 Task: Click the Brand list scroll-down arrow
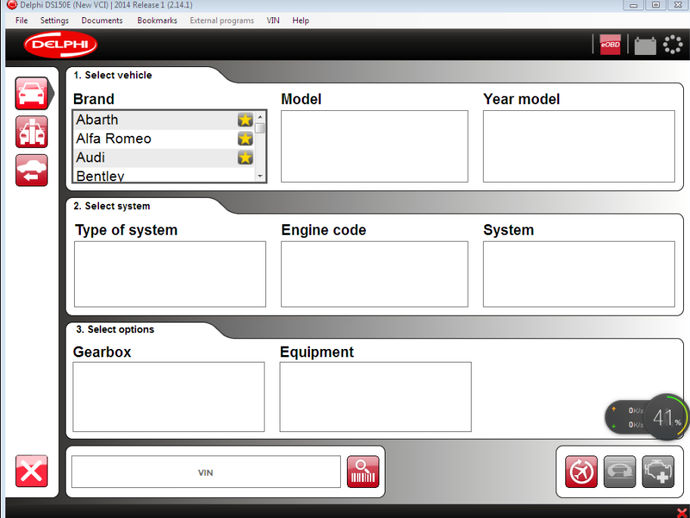tap(260, 176)
